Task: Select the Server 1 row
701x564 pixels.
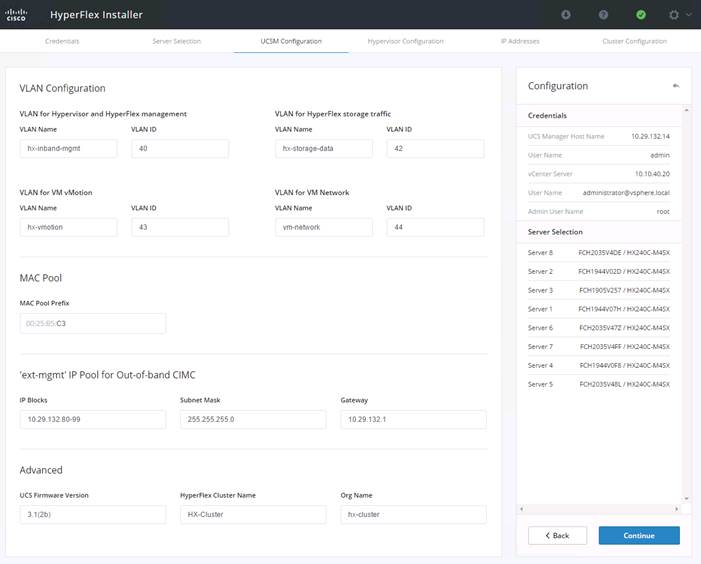Action: [x=599, y=309]
